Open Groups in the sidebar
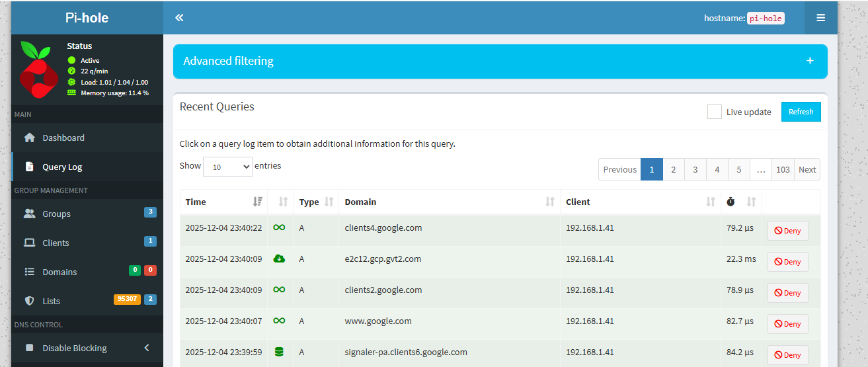The image size is (868, 367). click(87, 214)
